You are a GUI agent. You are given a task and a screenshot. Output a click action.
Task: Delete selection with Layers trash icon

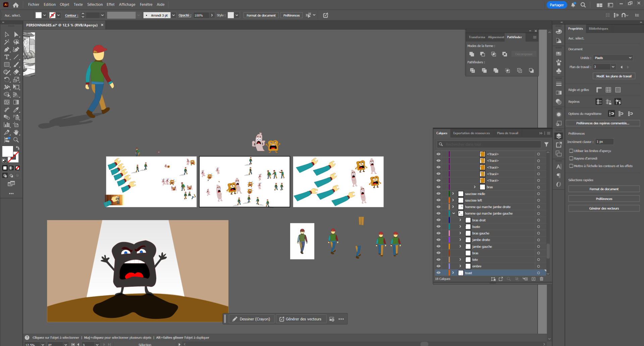tap(541, 279)
